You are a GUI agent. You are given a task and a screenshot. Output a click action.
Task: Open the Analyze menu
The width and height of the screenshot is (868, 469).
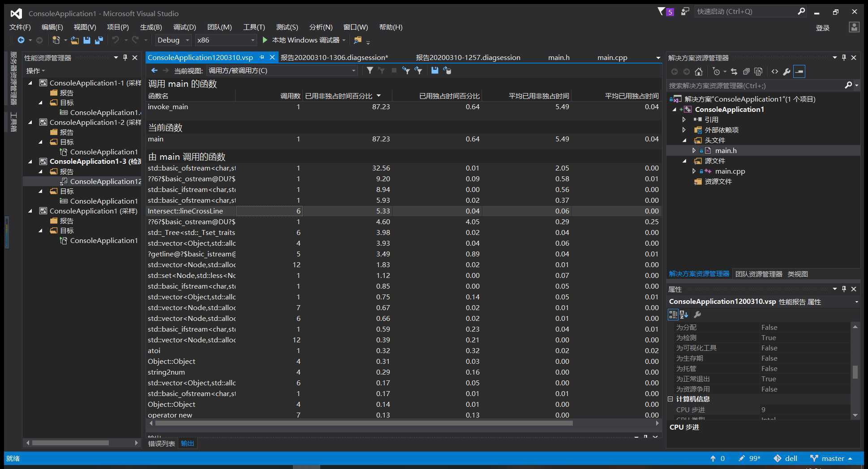(x=321, y=27)
